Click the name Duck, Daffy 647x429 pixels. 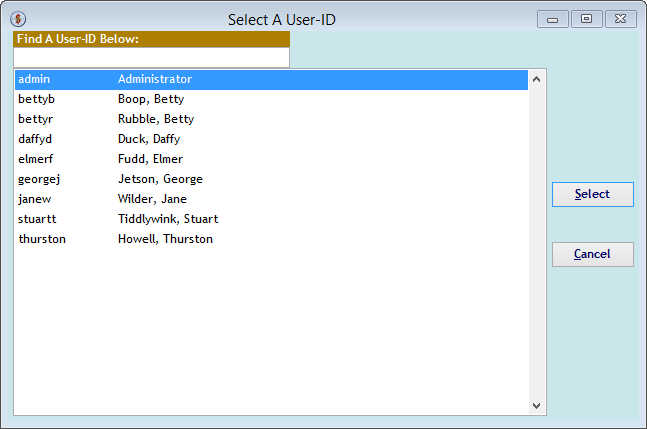(x=149, y=139)
